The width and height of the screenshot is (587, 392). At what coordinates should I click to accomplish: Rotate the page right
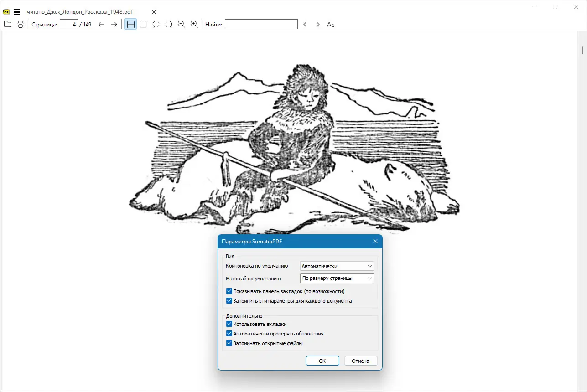(169, 25)
